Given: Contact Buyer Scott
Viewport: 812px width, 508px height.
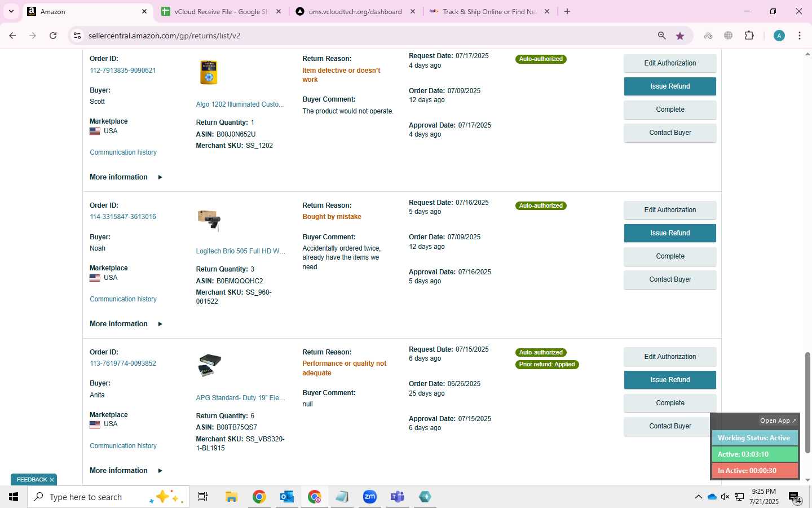Looking at the screenshot, I should click(x=670, y=133).
